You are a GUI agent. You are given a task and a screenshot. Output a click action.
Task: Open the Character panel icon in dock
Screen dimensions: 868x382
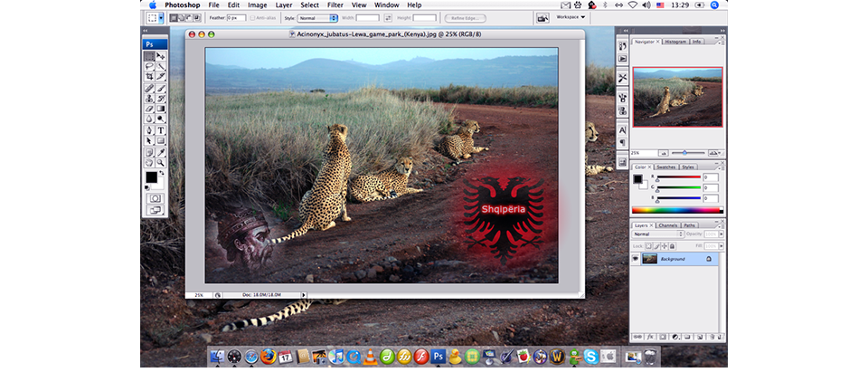click(622, 130)
